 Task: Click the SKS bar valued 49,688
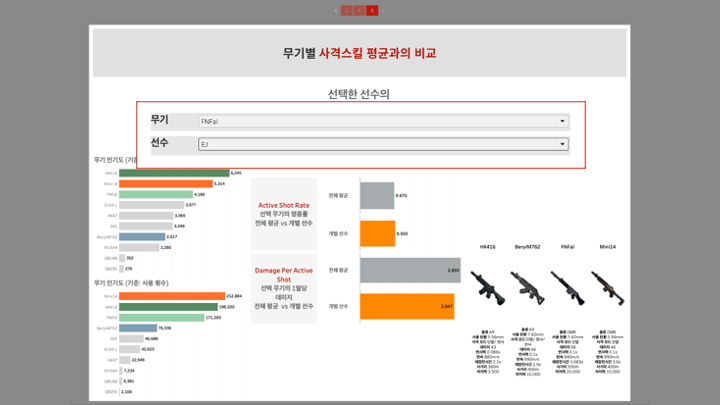tap(131, 338)
